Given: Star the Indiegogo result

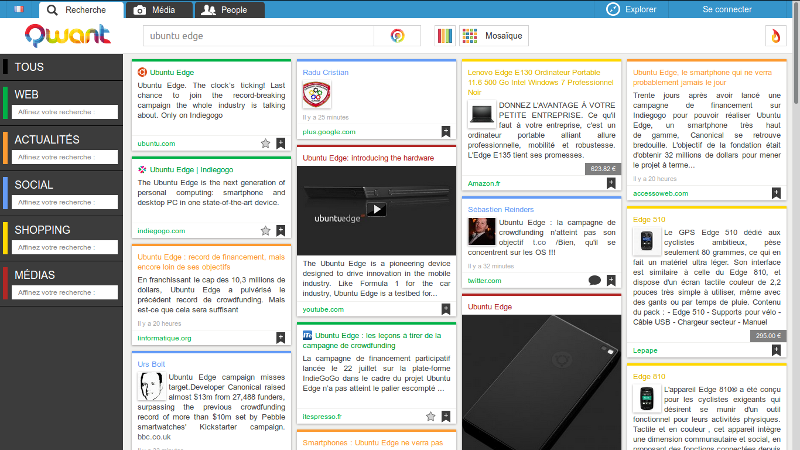Looking at the screenshot, I should (x=265, y=231).
